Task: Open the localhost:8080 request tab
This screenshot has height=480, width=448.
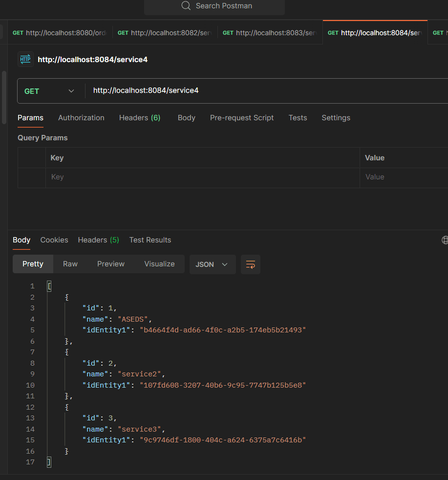Action: coord(59,33)
